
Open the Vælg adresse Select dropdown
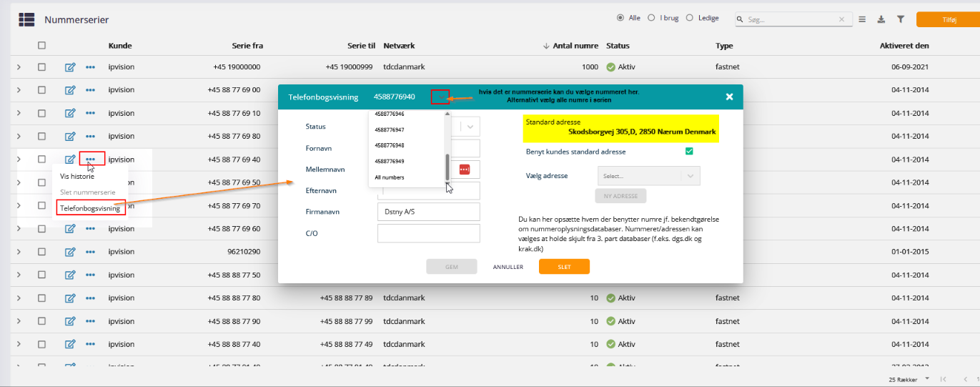click(648, 175)
